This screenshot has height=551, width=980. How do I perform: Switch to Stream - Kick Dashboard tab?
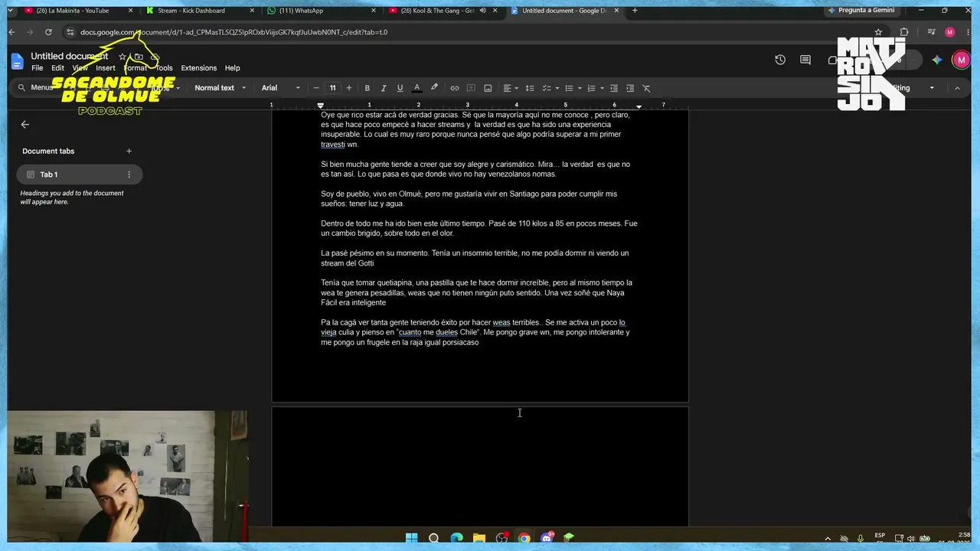(198, 11)
